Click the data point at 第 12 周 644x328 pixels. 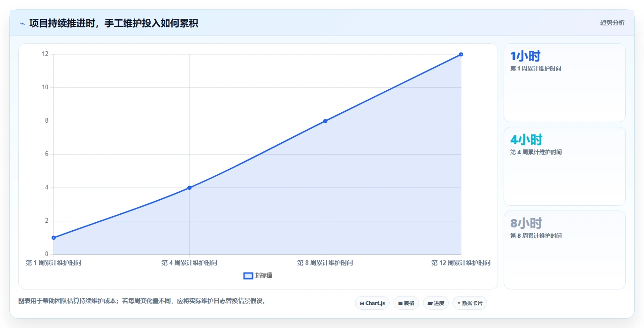click(461, 55)
